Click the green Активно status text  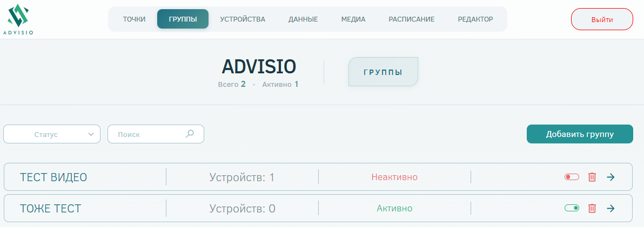(x=394, y=208)
